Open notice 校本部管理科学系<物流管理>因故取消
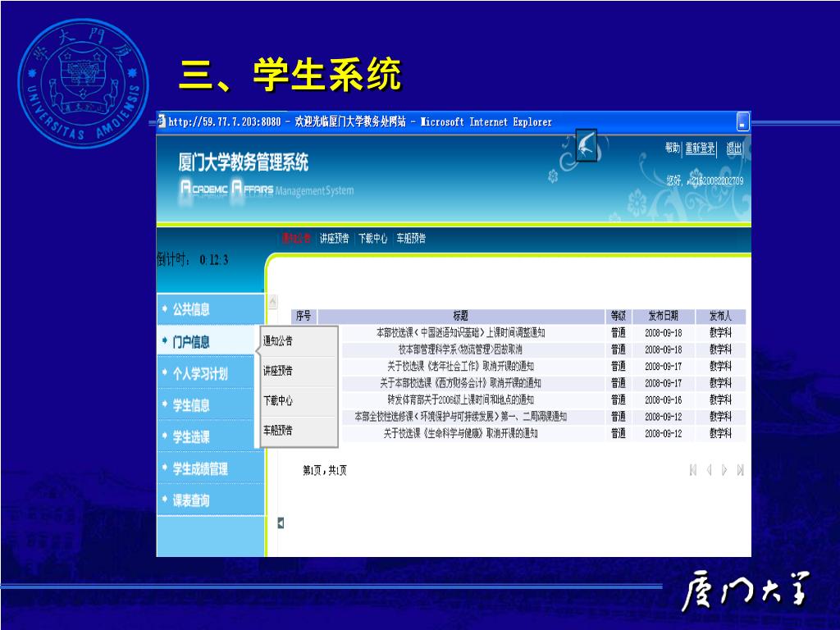Image resolution: width=840 pixels, height=630 pixels. click(460, 349)
